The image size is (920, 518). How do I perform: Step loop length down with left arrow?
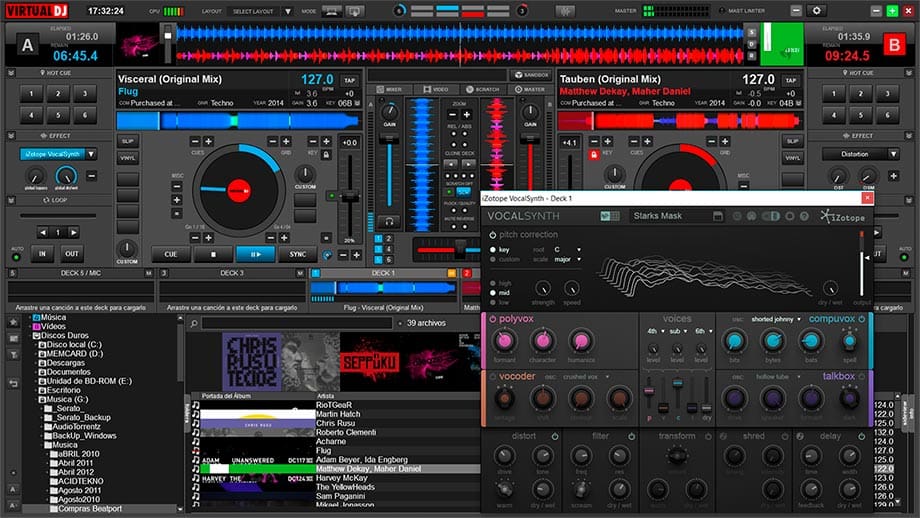point(42,232)
